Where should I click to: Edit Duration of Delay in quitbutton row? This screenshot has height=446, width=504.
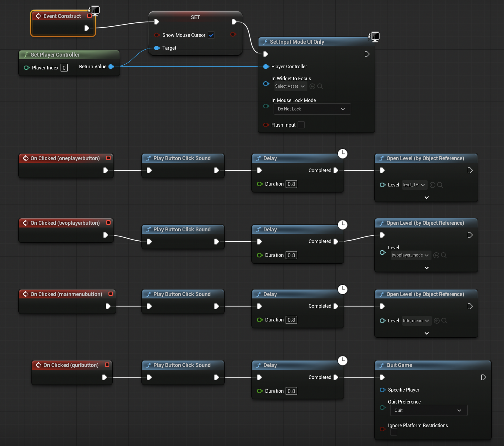tap(291, 391)
